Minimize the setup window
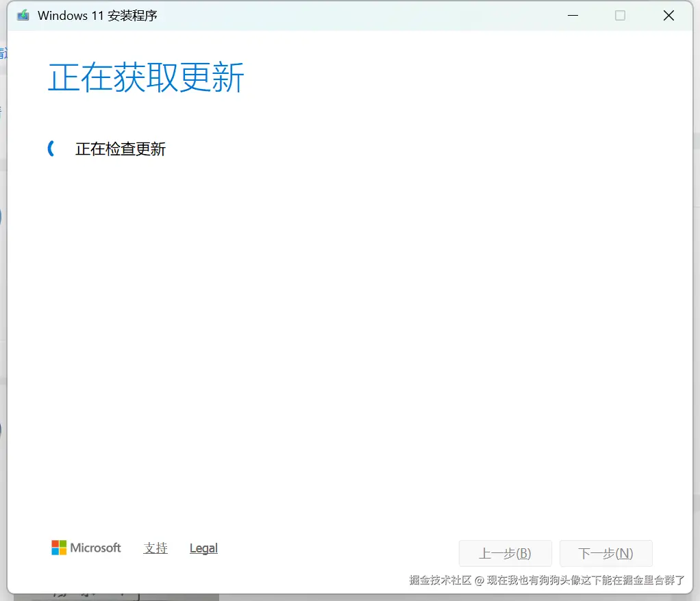The image size is (700, 601). click(573, 15)
